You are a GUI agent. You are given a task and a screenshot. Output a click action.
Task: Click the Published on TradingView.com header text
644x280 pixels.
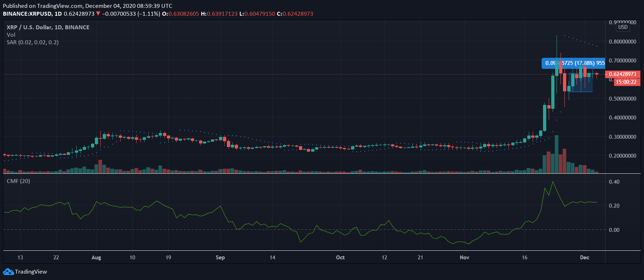pyautogui.click(x=87, y=6)
